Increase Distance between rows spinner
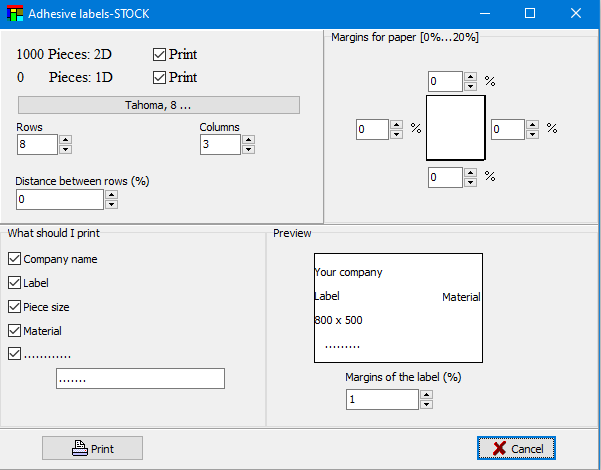Screen dimensions: 601x470 point(111,194)
